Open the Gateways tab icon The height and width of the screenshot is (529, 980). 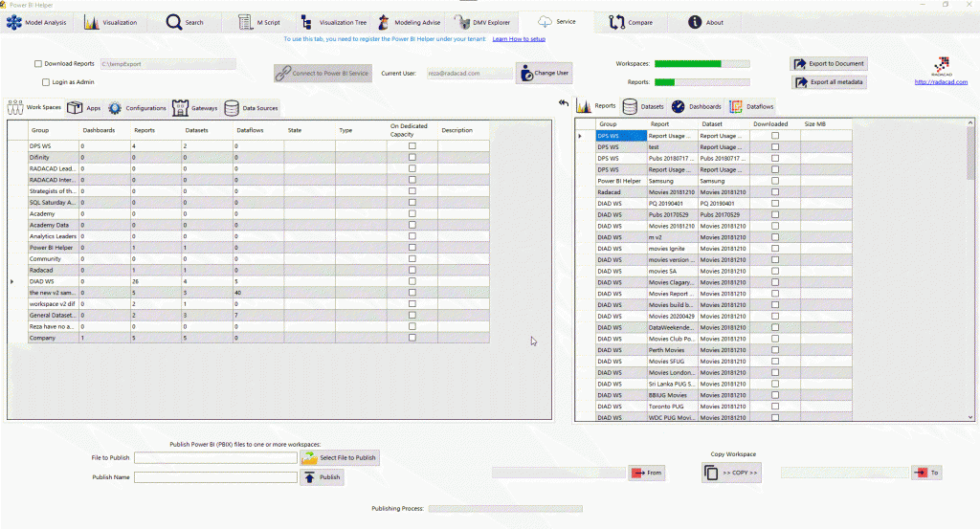180,108
